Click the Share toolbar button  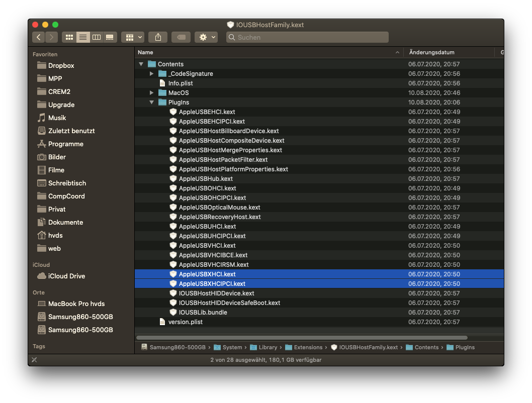pyautogui.click(x=158, y=37)
